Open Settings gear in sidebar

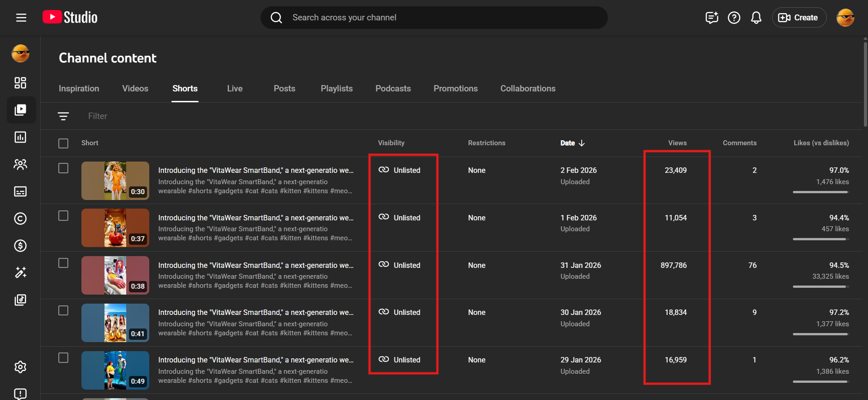tap(20, 367)
